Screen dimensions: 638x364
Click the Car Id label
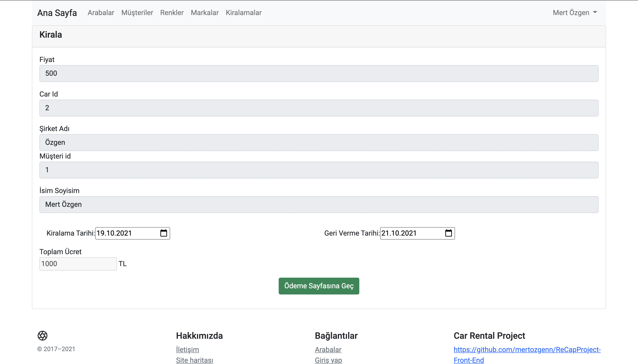[x=49, y=94]
